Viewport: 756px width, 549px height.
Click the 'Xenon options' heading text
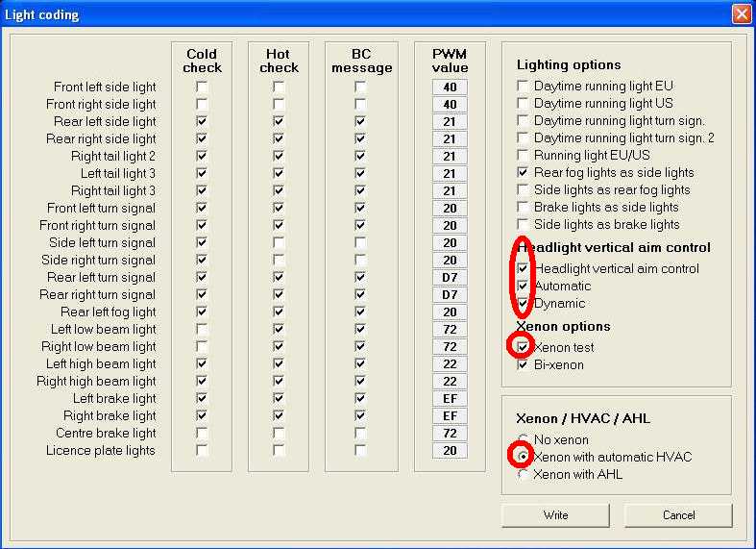coord(563,326)
